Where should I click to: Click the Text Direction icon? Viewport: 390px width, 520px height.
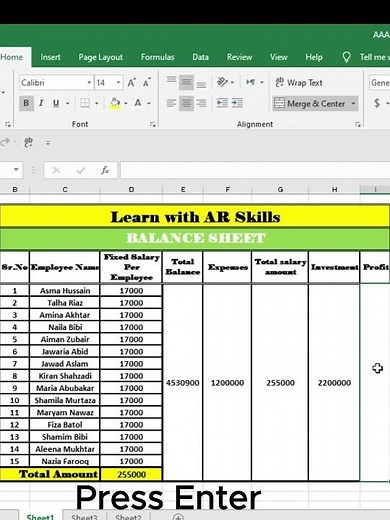250,82
